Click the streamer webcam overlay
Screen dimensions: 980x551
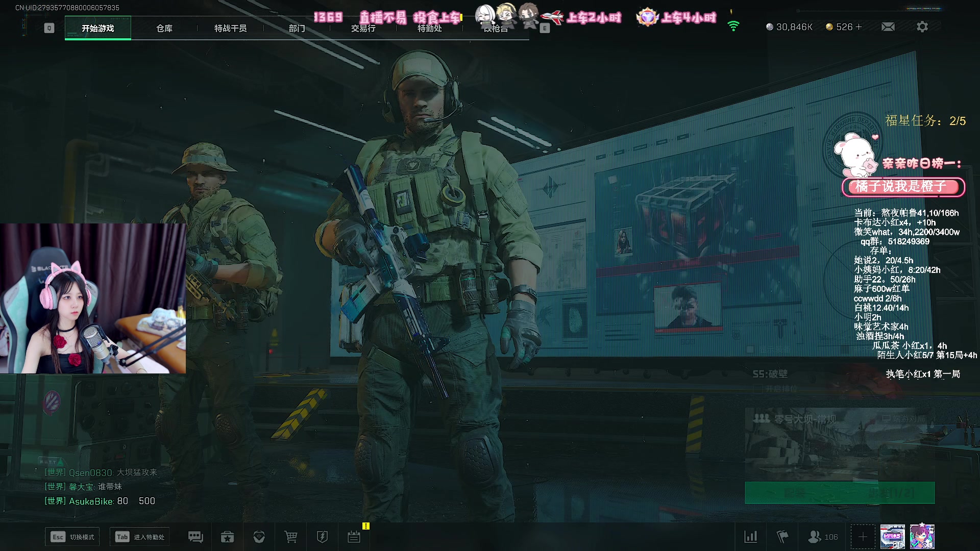(x=93, y=298)
